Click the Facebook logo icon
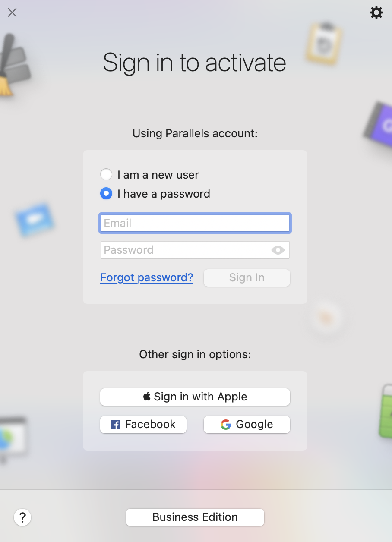392x542 pixels. click(115, 425)
